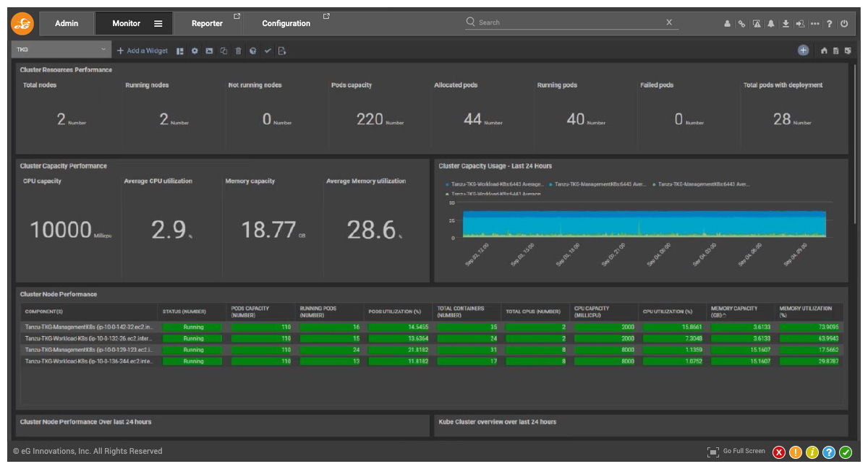Open dashboard settings gear icon
Image resolution: width=868 pixels, height=469 pixels.
tap(195, 51)
